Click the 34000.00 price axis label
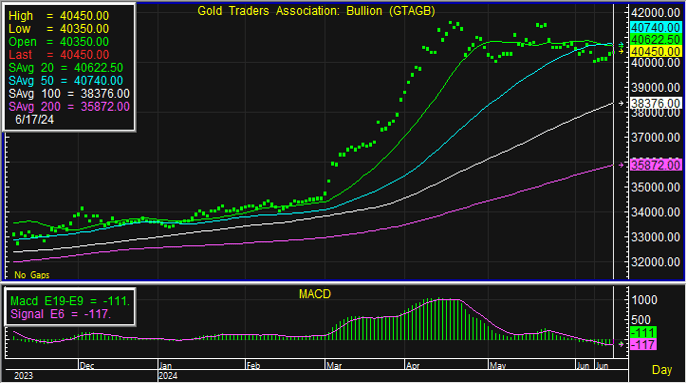687x384 pixels. coord(655,212)
